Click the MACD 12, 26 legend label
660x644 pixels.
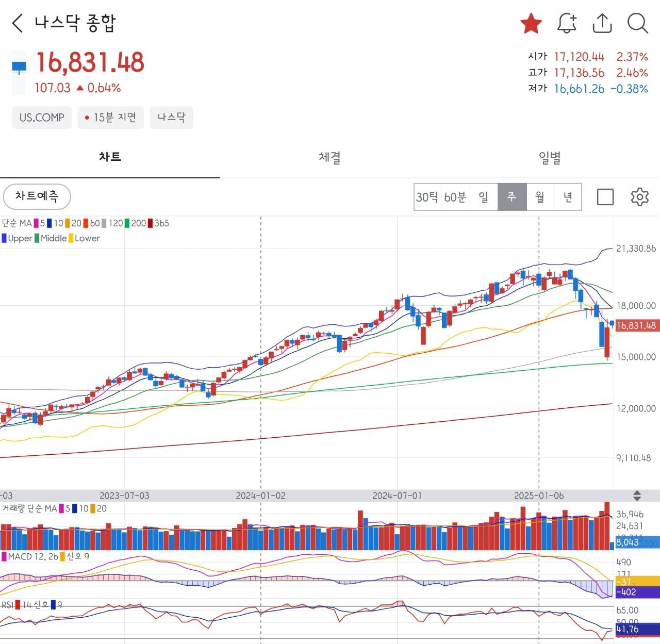(x=33, y=556)
